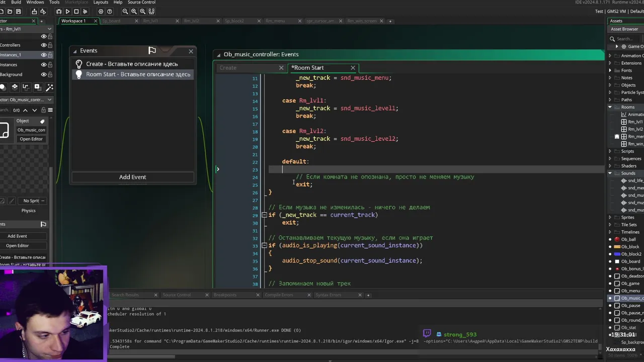The image size is (644, 362).
Task: Open the Compile Errors output tab
Action: [x=279, y=295]
